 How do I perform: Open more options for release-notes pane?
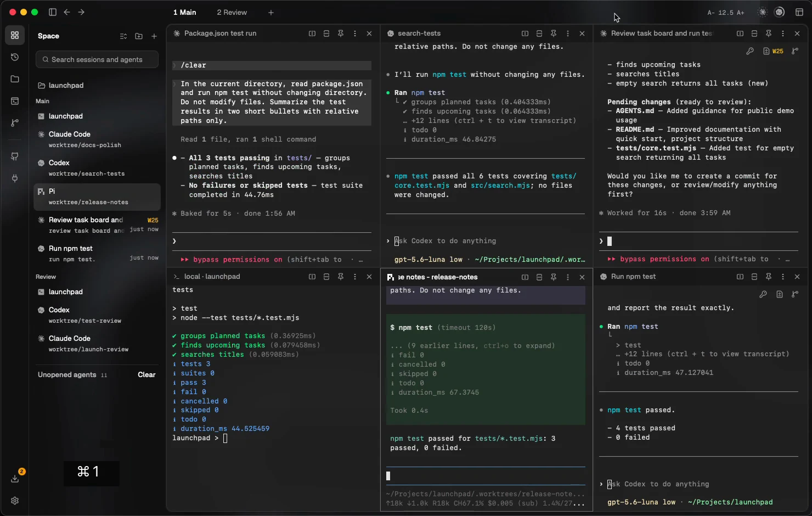[568, 277]
